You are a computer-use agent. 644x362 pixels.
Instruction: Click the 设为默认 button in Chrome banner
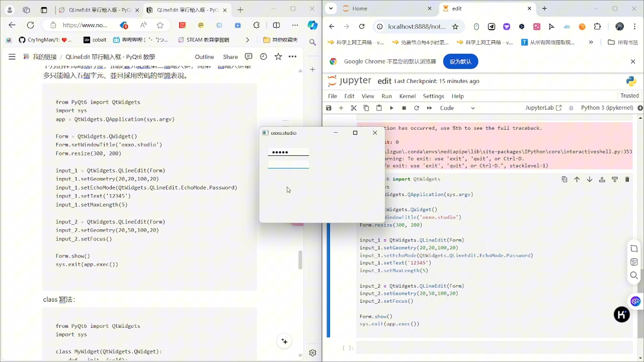tap(460, 61)
